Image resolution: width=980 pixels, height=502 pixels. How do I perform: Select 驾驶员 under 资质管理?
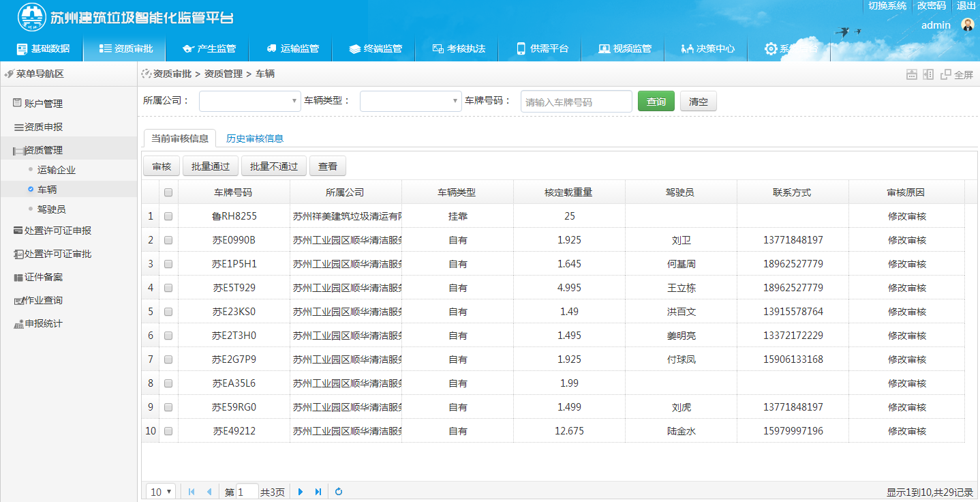click(51, 209)
